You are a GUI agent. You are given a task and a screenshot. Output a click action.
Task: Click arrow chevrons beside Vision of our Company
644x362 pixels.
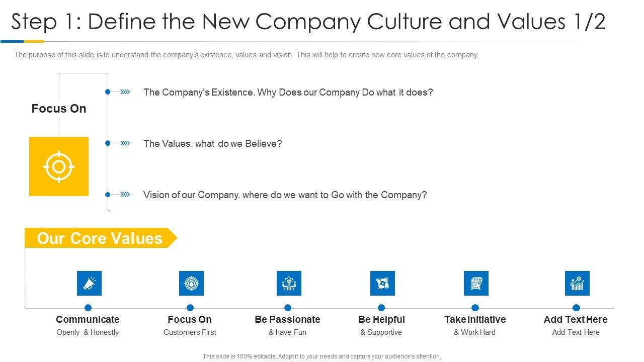click(x=125, y=195)
